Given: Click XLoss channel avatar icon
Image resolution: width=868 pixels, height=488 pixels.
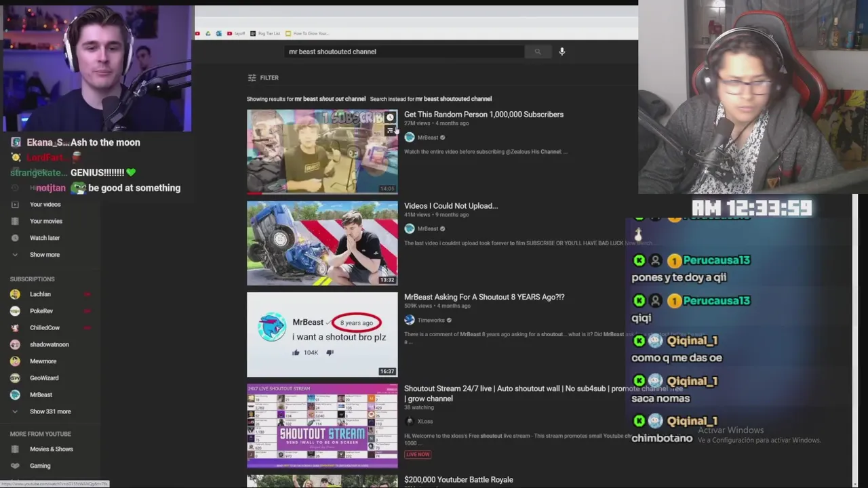Looking at the screenshot, I should [x=409, y=422].
